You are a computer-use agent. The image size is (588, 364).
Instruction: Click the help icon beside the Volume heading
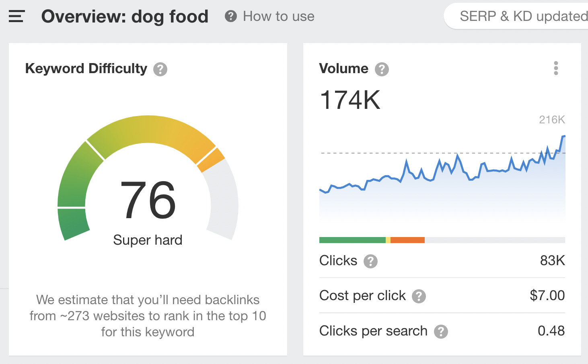click(381, 69)
